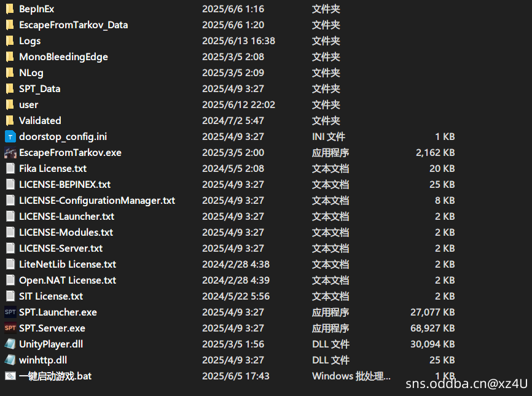Click the 20 KB size of Fika License.txt
The image size is (532, 396).
pyautogui.click(x=442, y=168)
